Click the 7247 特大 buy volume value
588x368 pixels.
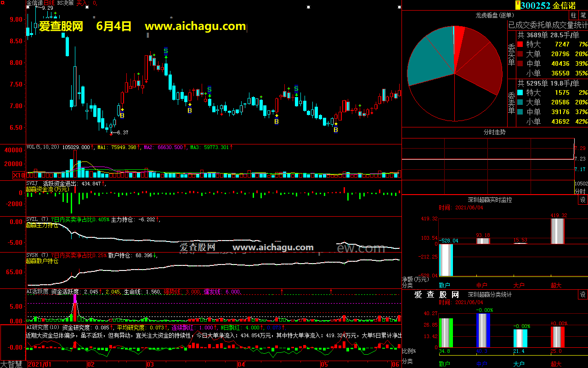point(562,45)
